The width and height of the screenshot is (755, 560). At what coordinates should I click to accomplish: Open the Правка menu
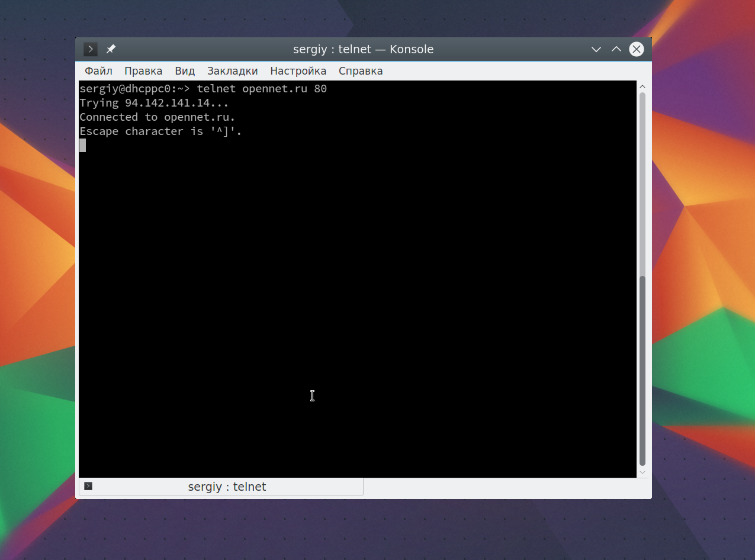point(143,71)
